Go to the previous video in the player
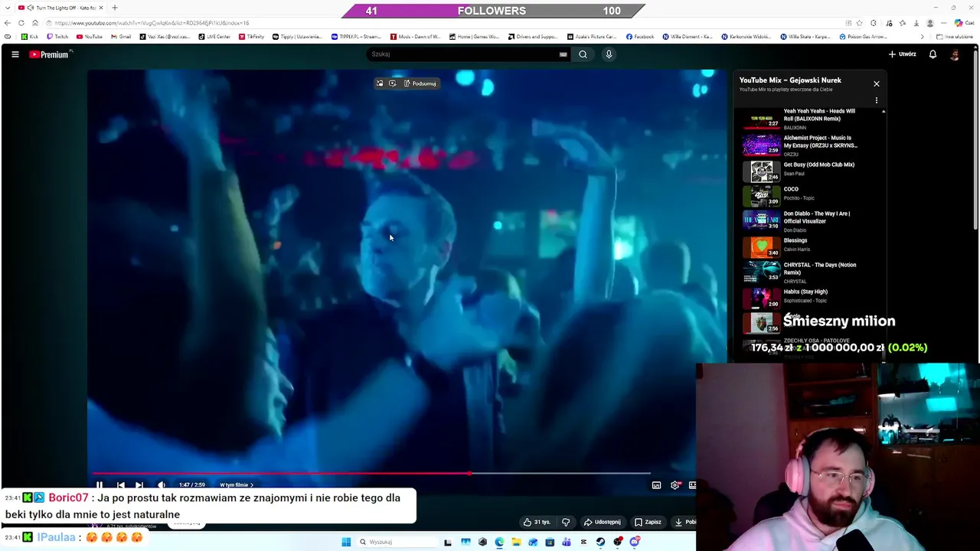The image size is (980, 551). [x=120, y=485]
